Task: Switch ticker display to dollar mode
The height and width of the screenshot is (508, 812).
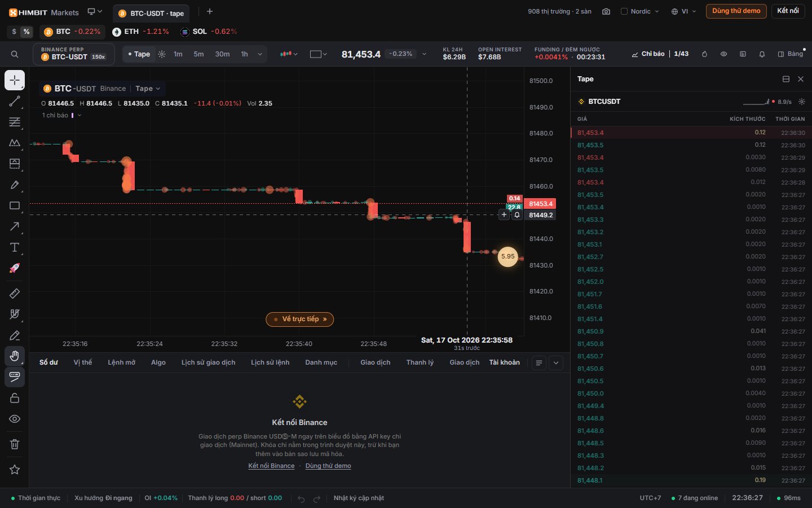Action: pyautogui.click(x=14, y=32)
